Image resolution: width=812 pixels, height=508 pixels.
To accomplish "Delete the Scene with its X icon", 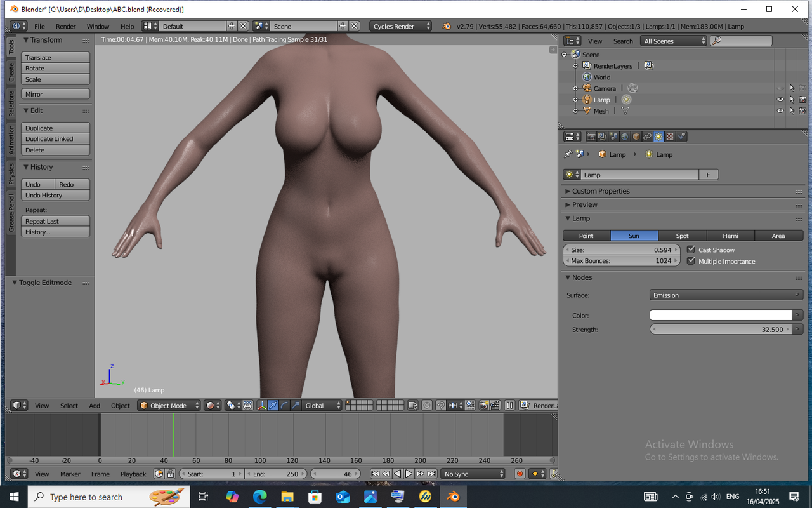I will point(355,26).
